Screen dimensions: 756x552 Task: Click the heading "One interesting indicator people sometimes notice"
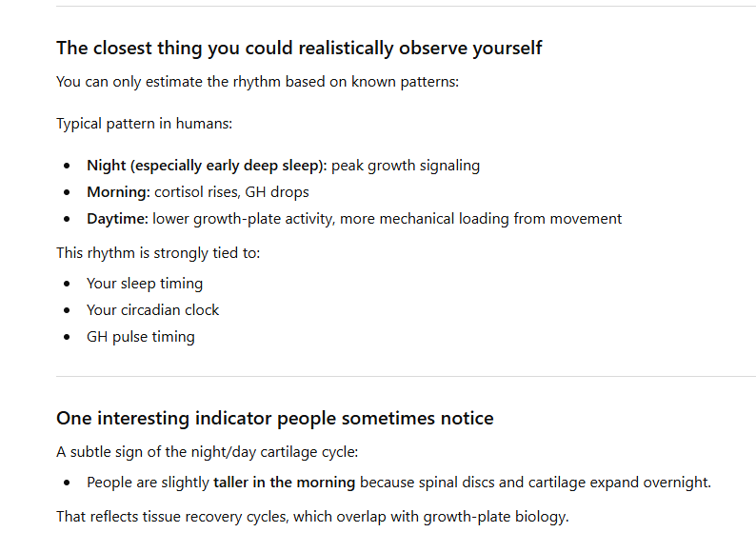(275, 419)
